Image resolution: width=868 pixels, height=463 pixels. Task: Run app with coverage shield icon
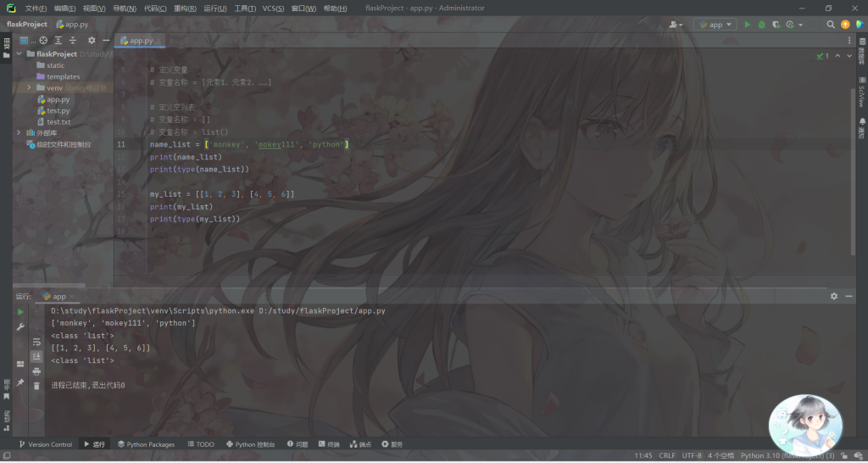coord(775,25)
